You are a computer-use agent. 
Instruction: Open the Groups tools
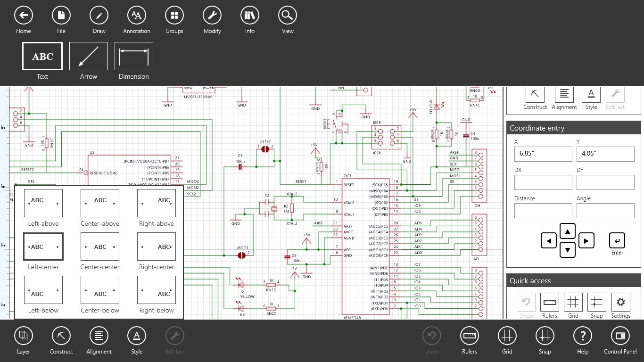tap(174, 16)
